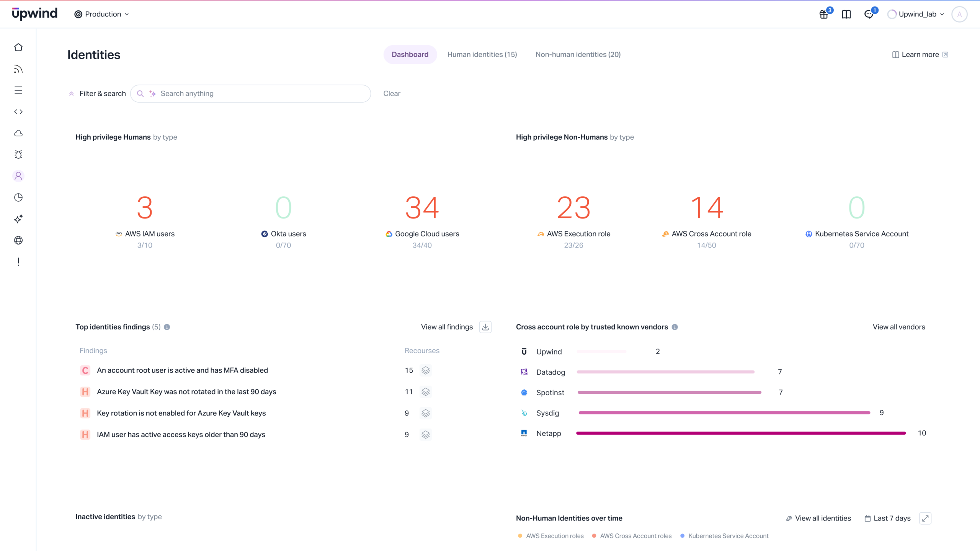980x551 pixels.
Task: Select the code </> icon in sidebar
Action: [18, 112]
